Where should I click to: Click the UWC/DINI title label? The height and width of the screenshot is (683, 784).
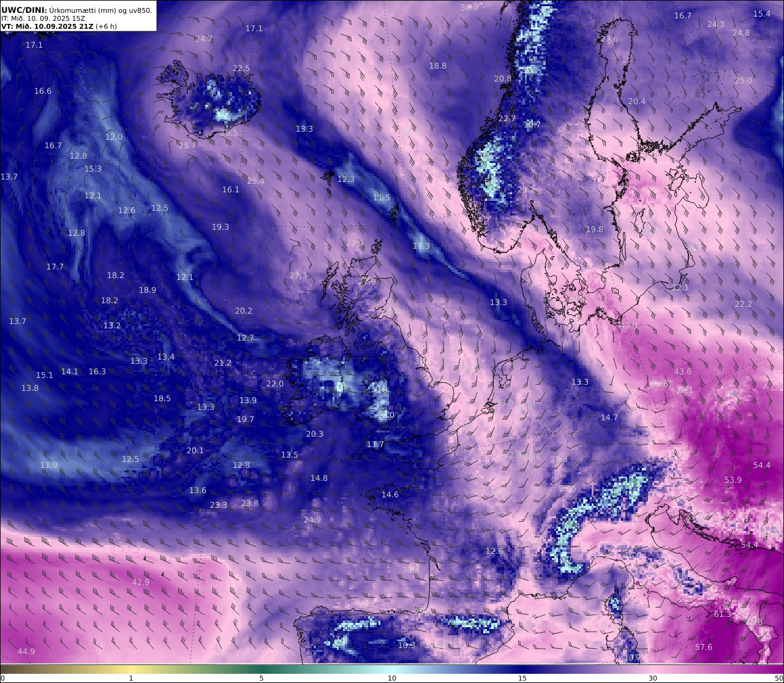[24, 10]
